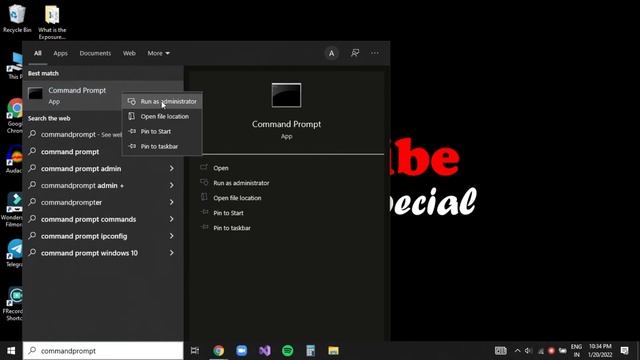Click the taskbar search box with 'commandprompt'
This screenshot has height=360, width=640.
[x=103, y=351]
